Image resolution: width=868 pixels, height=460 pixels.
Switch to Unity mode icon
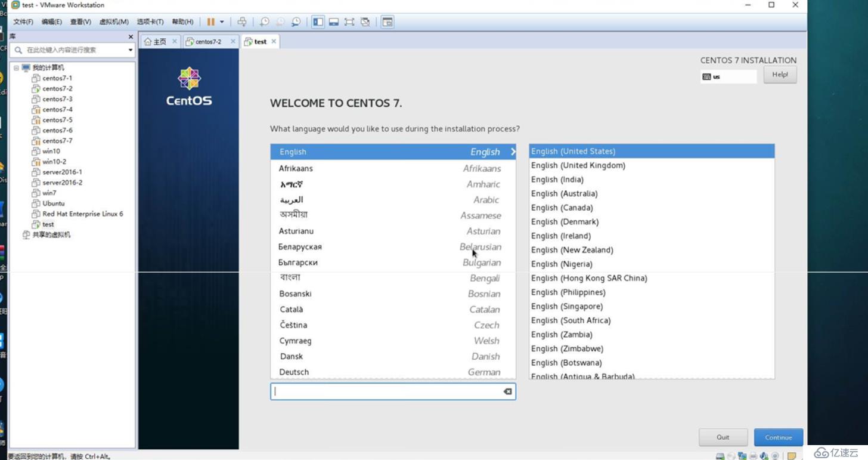pos(365,22)
